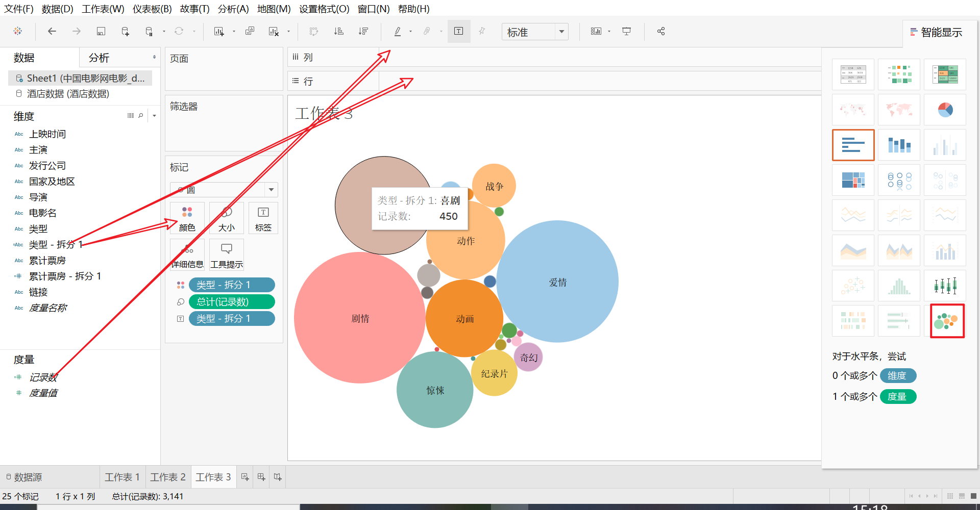Click the redo forward arrow
Image resolution: width=980 pixels, height=510 pixels.
pos(77,31)
